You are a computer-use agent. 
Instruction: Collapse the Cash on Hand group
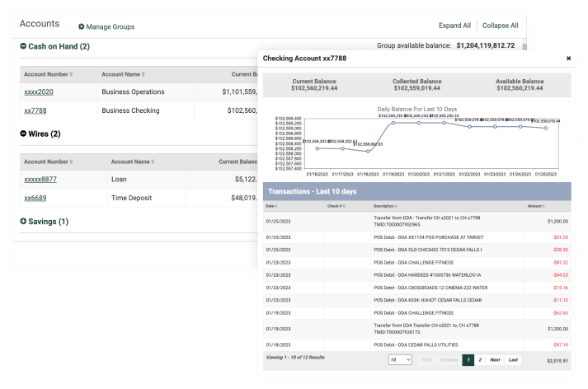coord(23,46)
